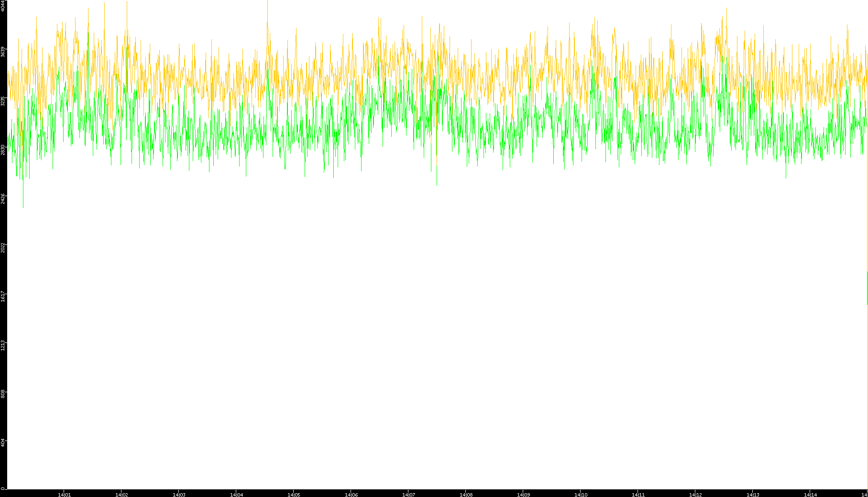Click the 1617 label on the value axis
The image size is (868, 497).
pos(3,296)
